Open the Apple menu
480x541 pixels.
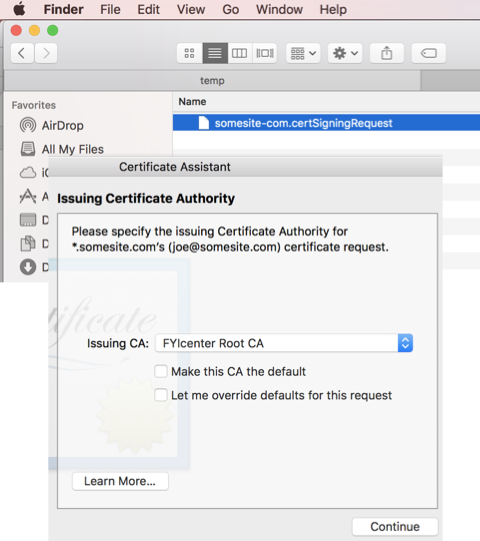(19, 9)
